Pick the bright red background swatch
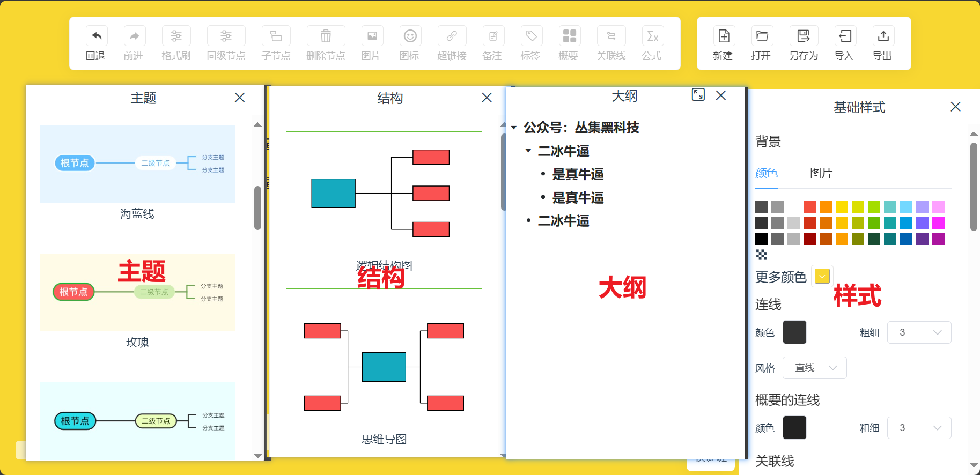Screen dimensions: 980x475 click(x=809, y=206)
